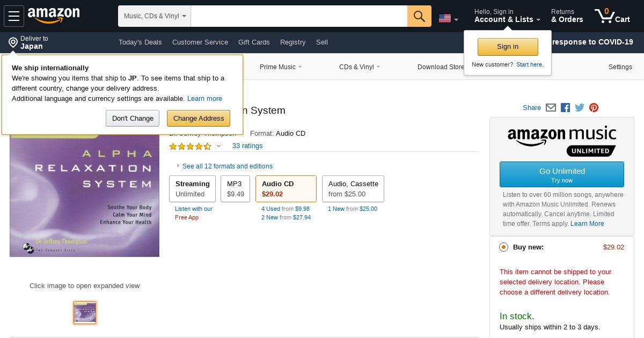Open the Prime Music submenu

pyautogui.click(x=281, y=67)
